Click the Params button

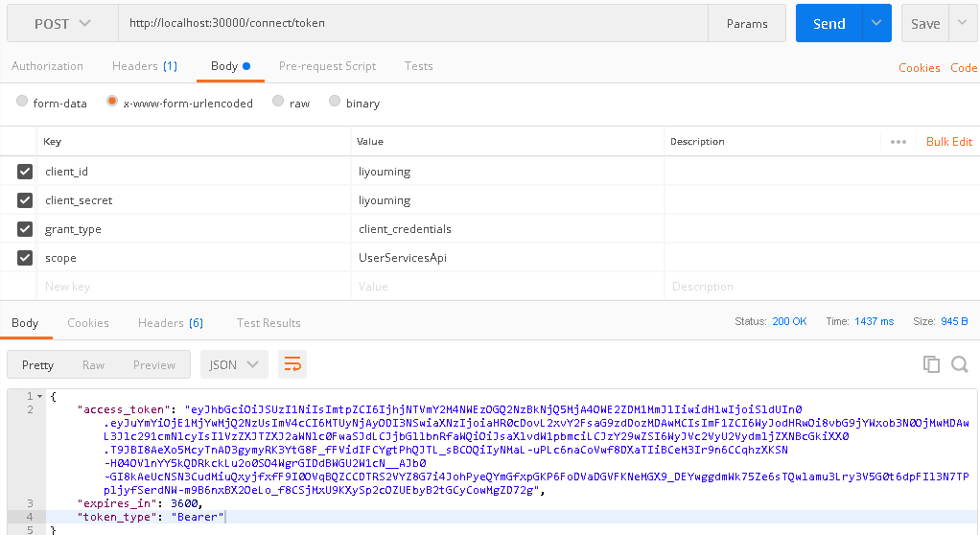(x=747, y=23)
